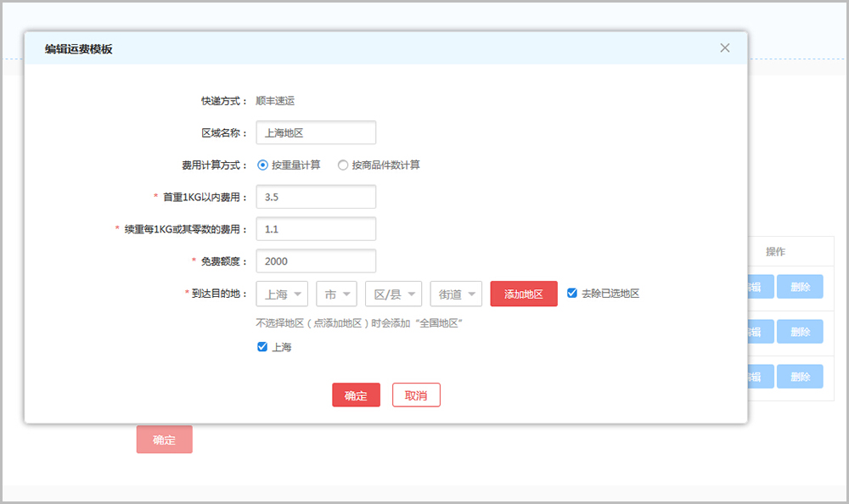Click the 区域名称 input field
849x504 pixels.
pos(316,132)
